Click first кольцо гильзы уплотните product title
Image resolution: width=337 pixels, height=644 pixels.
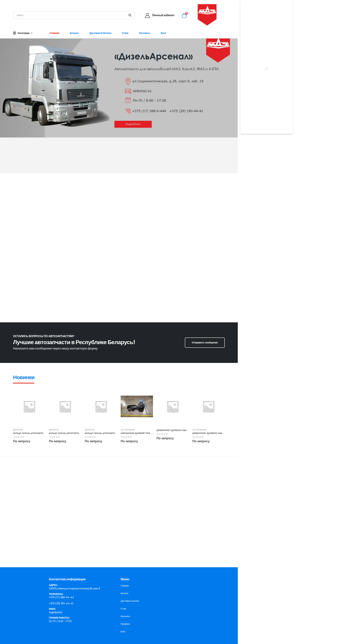29,433
